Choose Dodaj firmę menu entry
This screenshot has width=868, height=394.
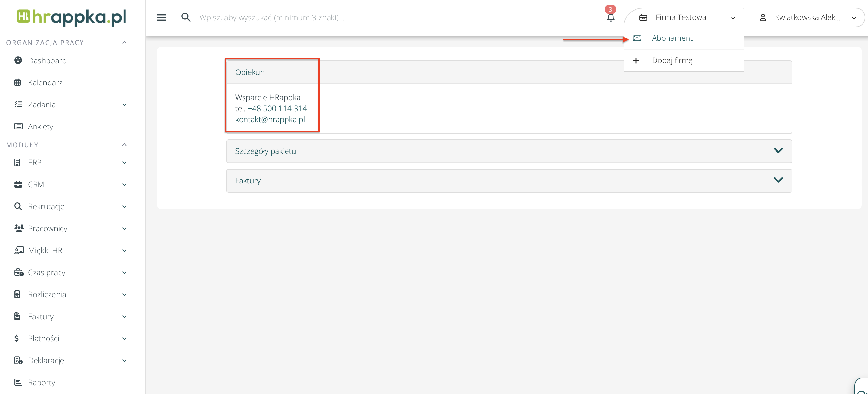pos(672,60)
